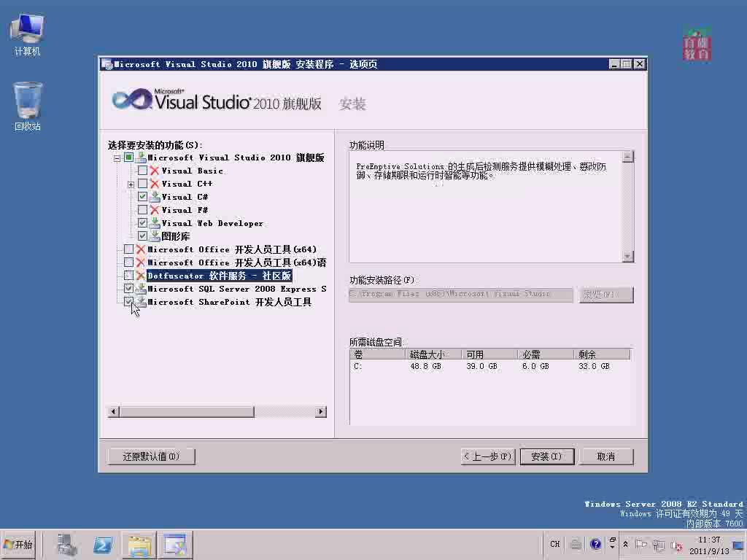Open the 计算机 desktop icon
Viewport: 747px width, 560px height.
pos(27,35)
